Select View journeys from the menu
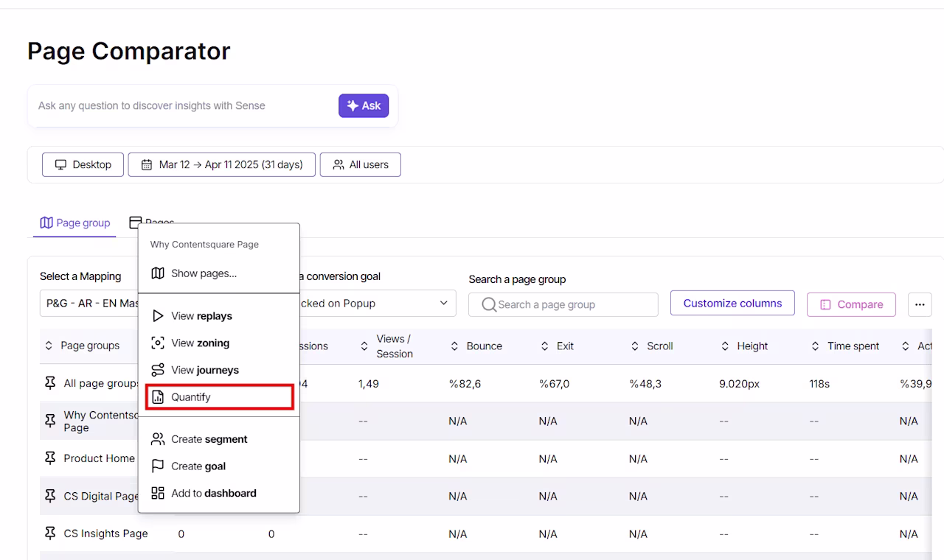This screenshot has height=560, width=944. click(219, 370)
